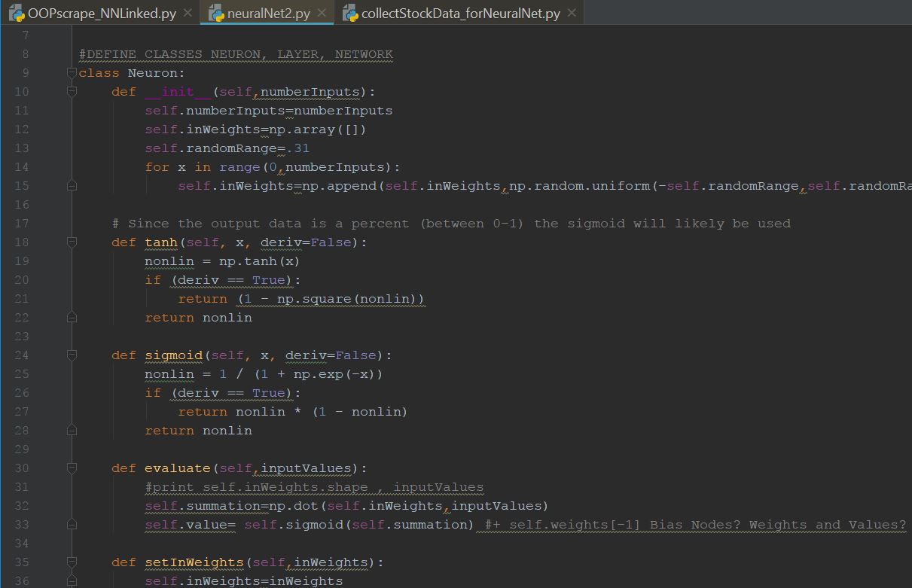Click the fold end marker at line 28
The image size is (912, 588).
pos(72,431)
